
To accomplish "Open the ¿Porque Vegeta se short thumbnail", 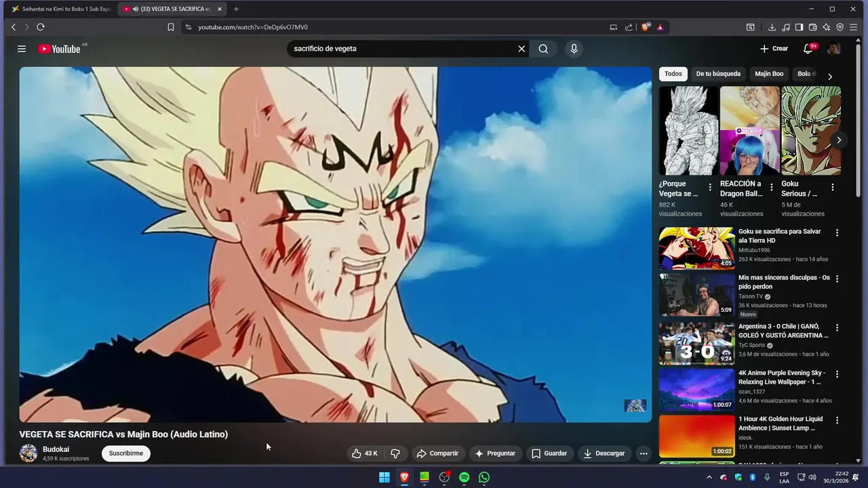I will pyautogui.click(x=688, y=130).
